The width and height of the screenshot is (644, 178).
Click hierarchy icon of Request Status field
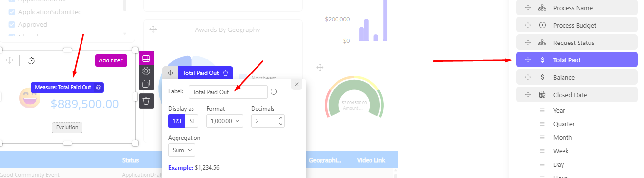[542, 43]
